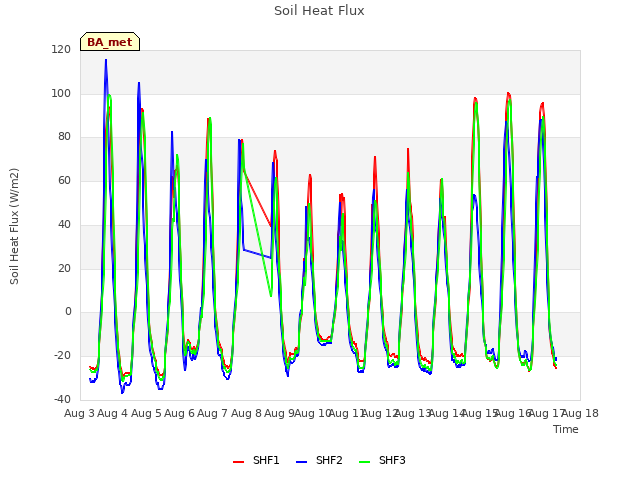
Task: Click the Aug 5 x-axis label
Action: point(146,413)
